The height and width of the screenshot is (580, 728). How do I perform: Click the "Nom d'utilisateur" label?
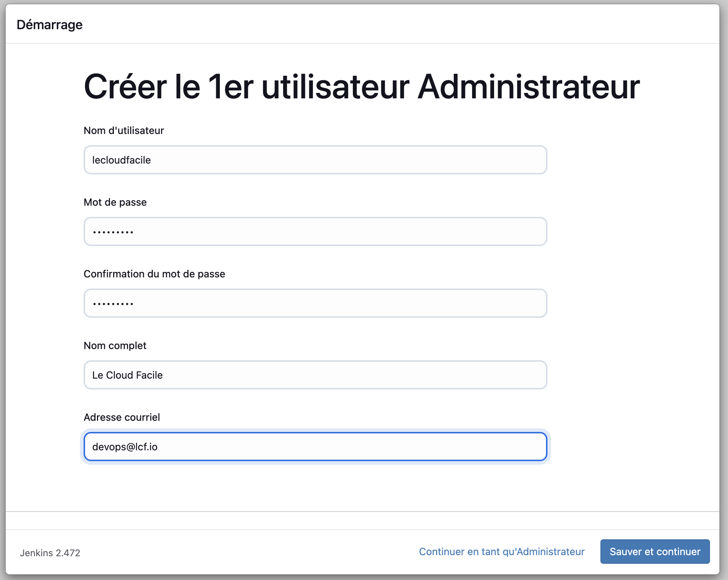click(x=124, y=130)
